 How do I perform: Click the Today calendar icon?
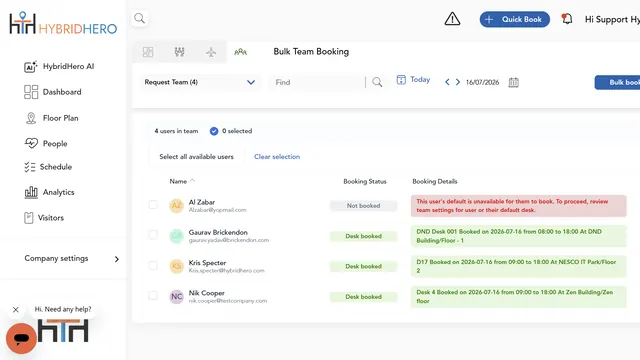(x=401, y=80)
